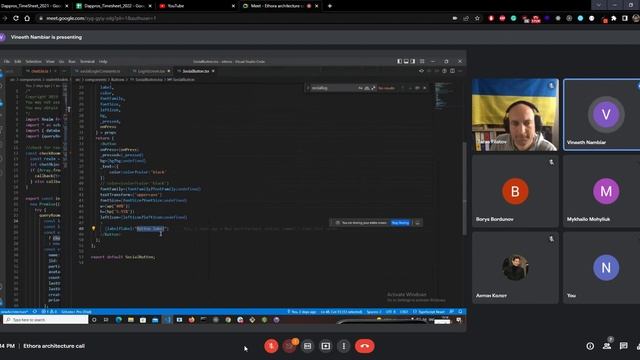The image size is (640, 360).
Task: Open chat with everyone panel
Action: click(x=624, y=346)
